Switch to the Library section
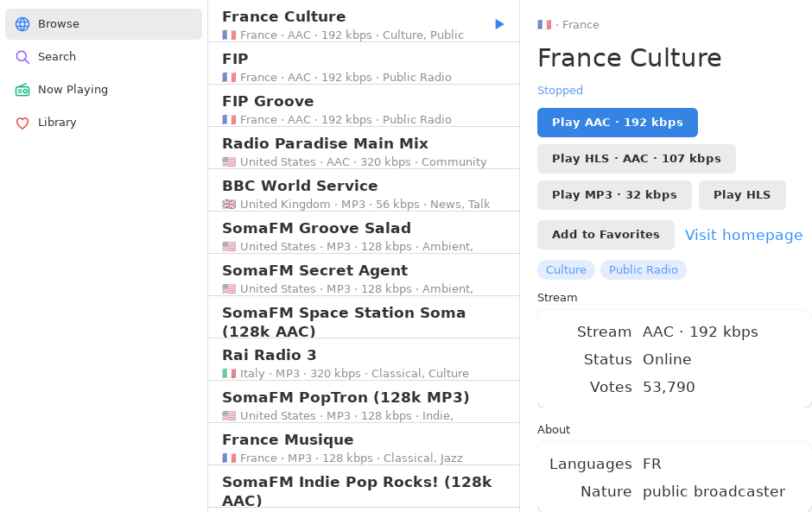The width and height of the screenshot is (812, 512). [104, 123]
